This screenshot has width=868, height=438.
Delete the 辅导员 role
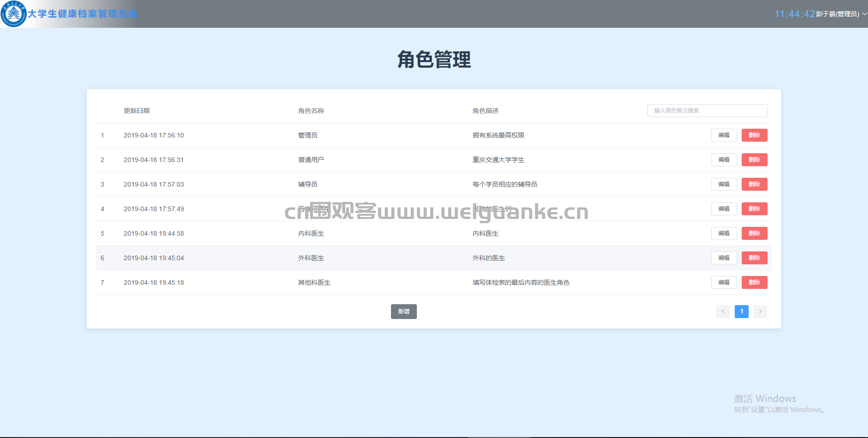coord(755,184)
